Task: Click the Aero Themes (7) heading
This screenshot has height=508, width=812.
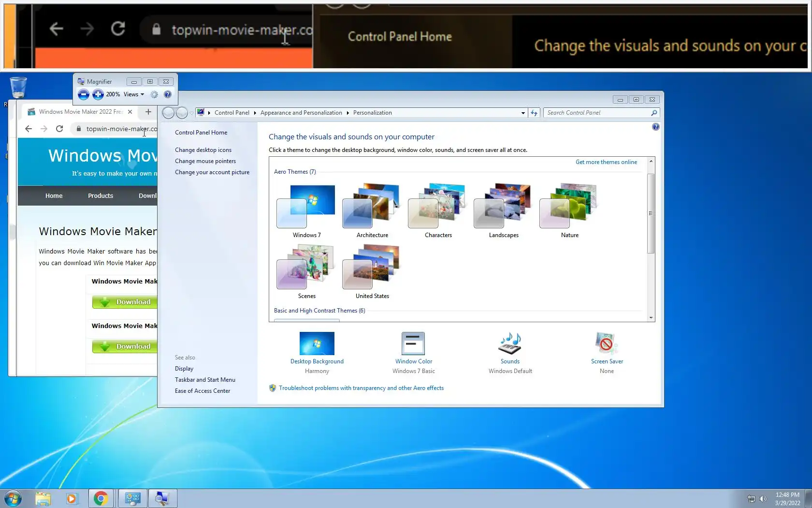Action: click(x=295, y=172)
